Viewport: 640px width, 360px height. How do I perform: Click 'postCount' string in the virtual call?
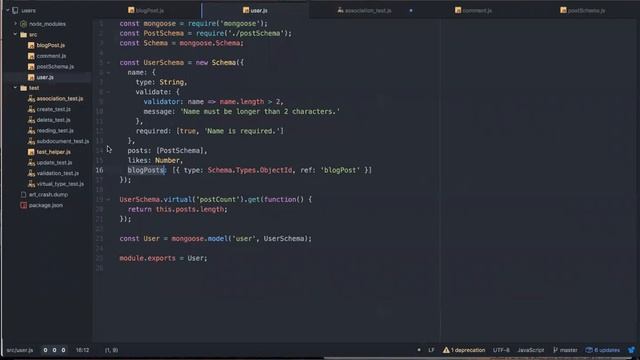(219, 200)
